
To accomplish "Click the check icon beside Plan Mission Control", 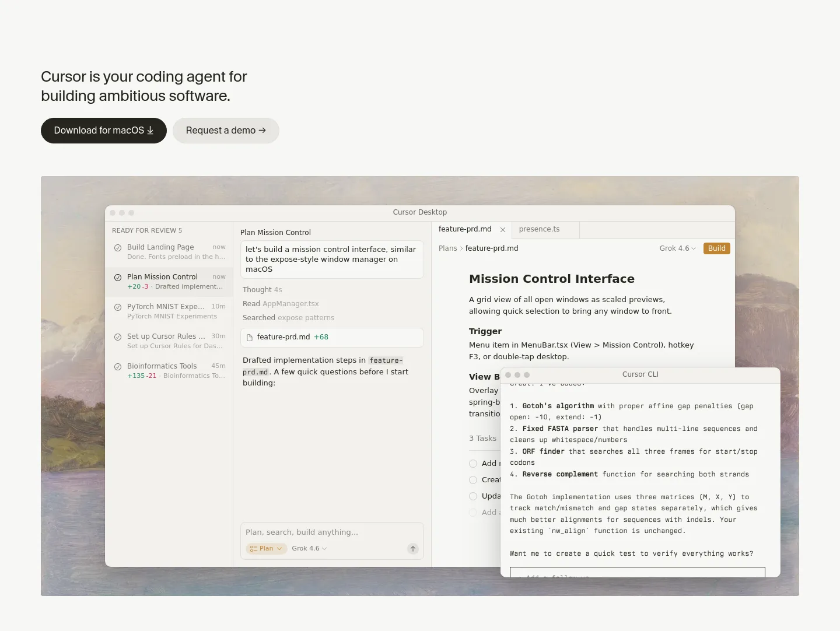I will coord(118,278).
